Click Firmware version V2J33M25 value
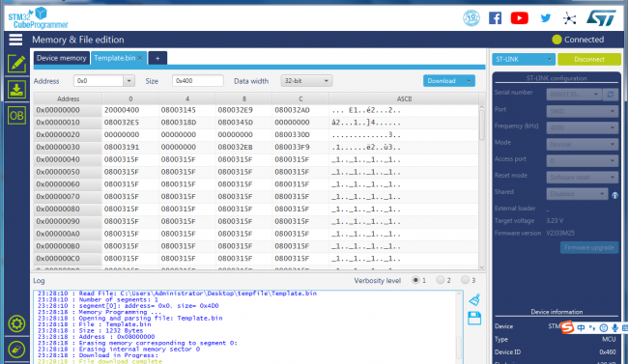This screenshot has width=628, height=364. (x=560, y=233)
